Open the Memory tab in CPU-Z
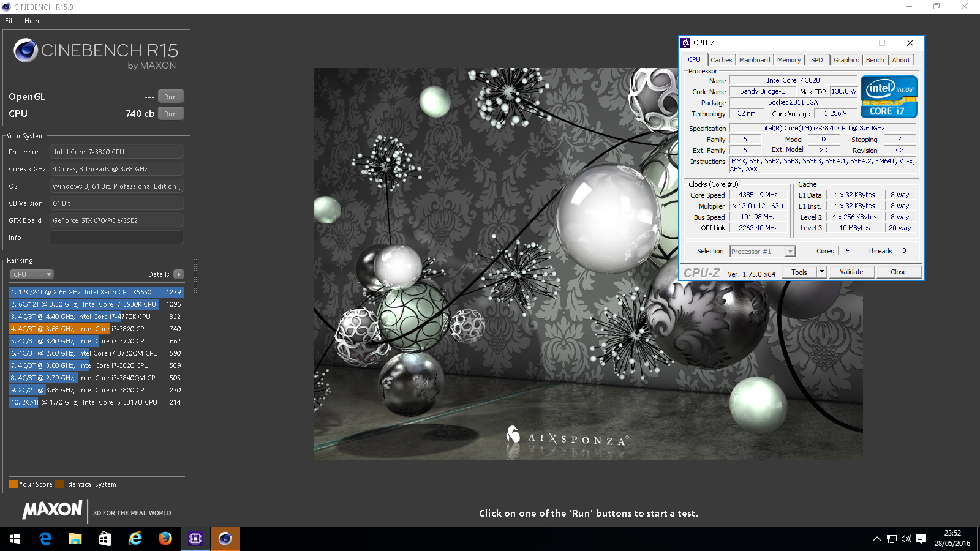The image size is (980, 551). (789, 60)
